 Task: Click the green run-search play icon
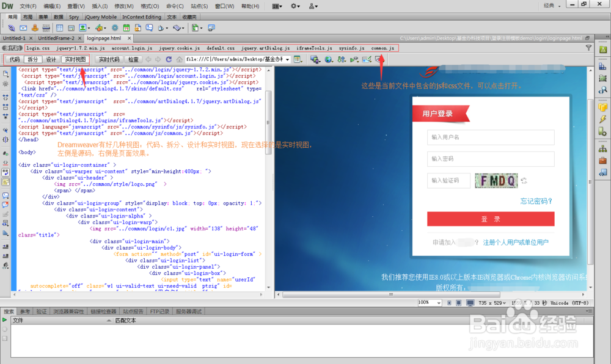pyautogui.click(x=5, y=319)
